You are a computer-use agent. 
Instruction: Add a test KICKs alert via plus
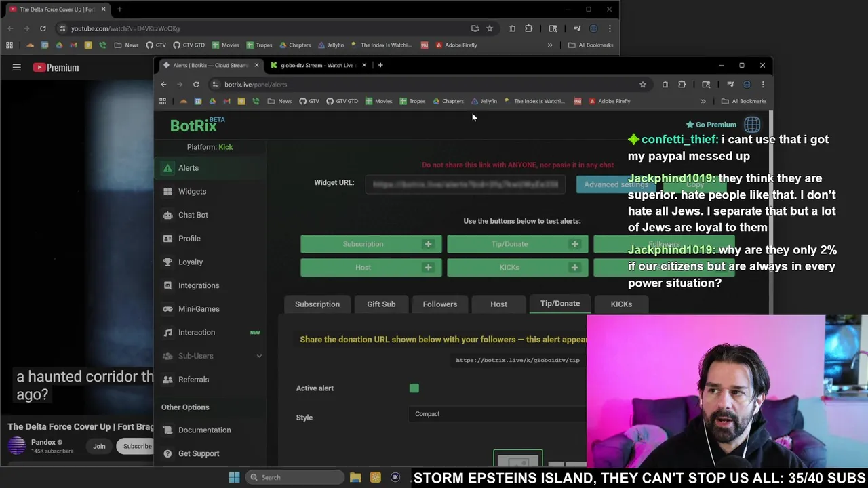click(x=574, y=268)
